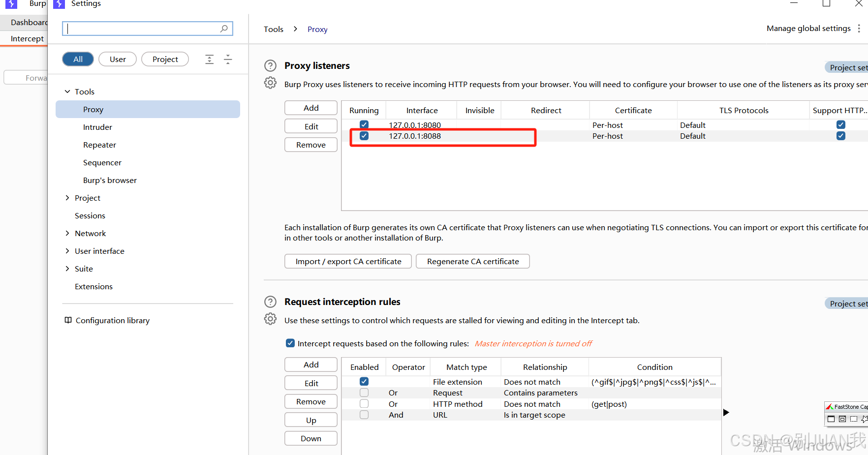The width and height of the screenshot is (868, 455).
Task: Switch to the Dashboard tab in Burp
Action: pos(29,22)
